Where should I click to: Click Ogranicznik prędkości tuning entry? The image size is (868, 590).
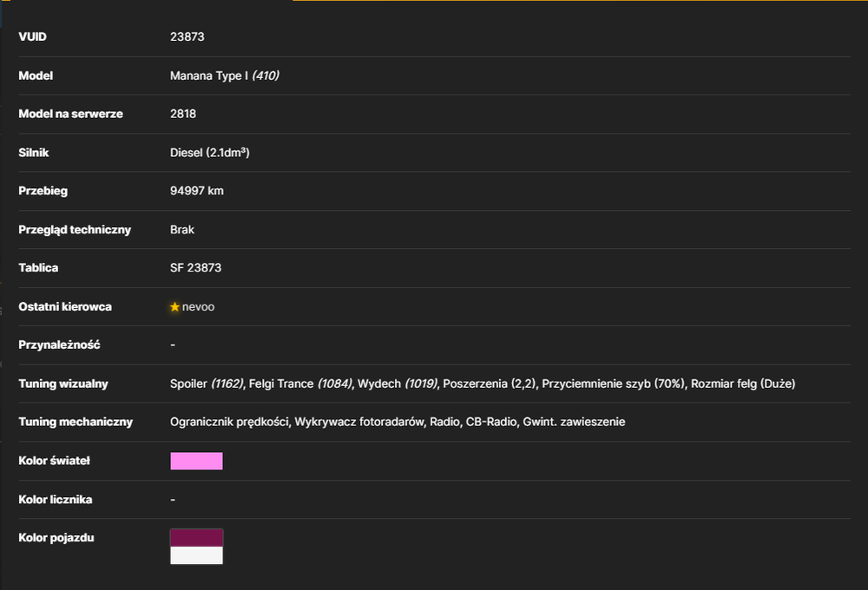click(230, 422)
